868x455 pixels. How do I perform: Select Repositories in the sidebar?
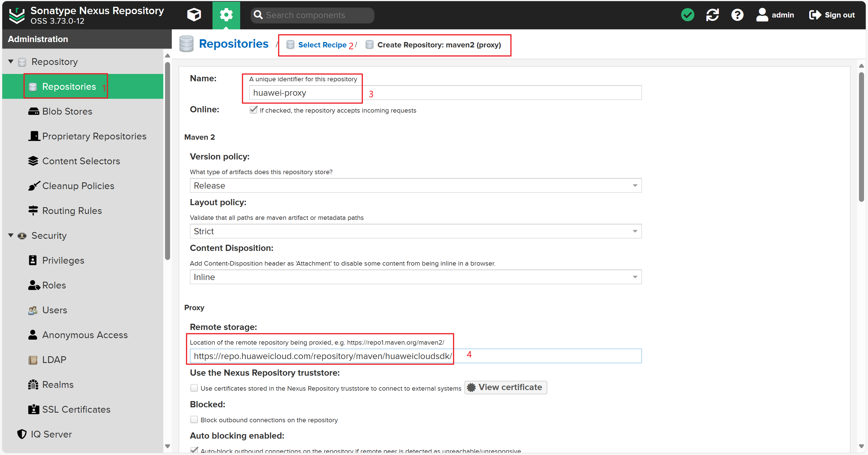click(83, 86)
